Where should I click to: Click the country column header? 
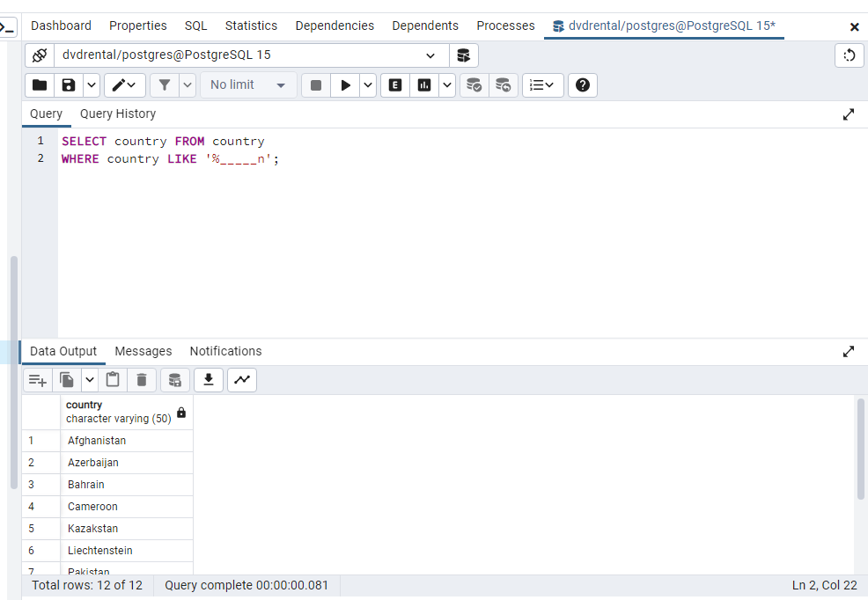(x=127, y=412)
